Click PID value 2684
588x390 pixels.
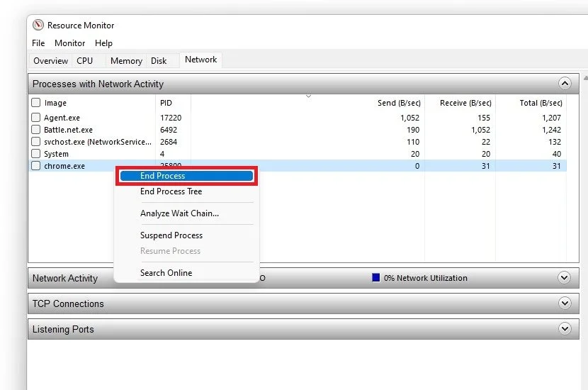[169, 142]
